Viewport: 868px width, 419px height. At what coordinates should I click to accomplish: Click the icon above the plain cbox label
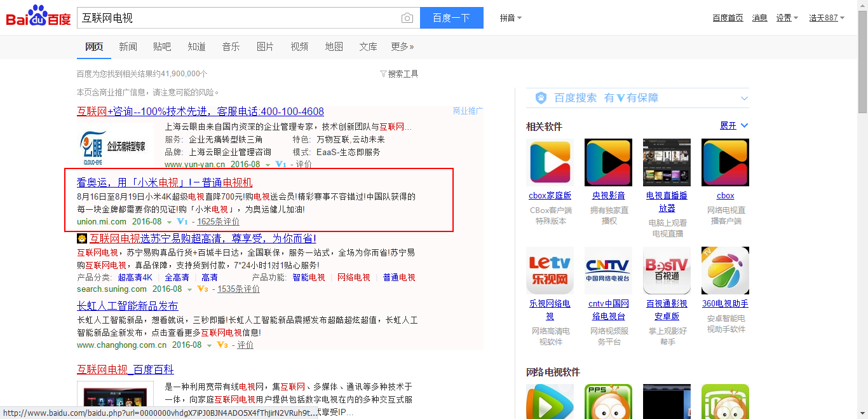coord(725,162)
